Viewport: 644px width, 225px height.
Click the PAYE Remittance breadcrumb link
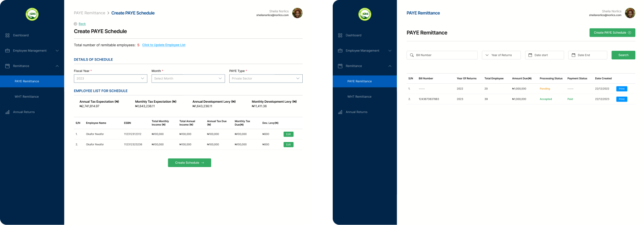tap(89, 13)
